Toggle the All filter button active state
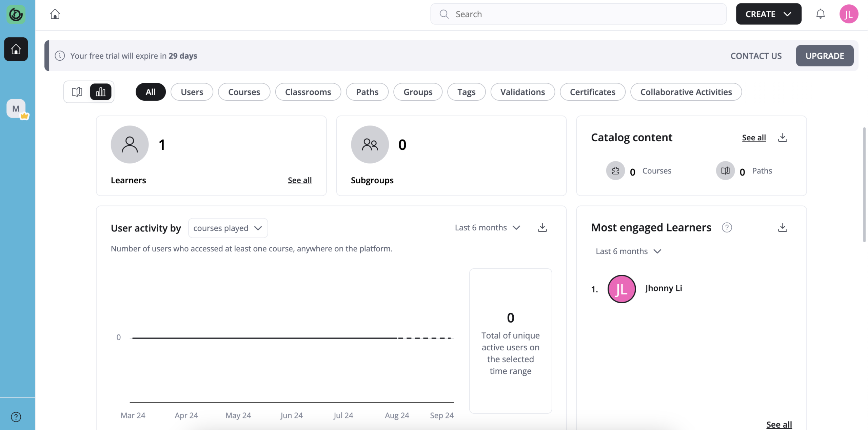This screenshot has width=868, height=430. point(150,91)
